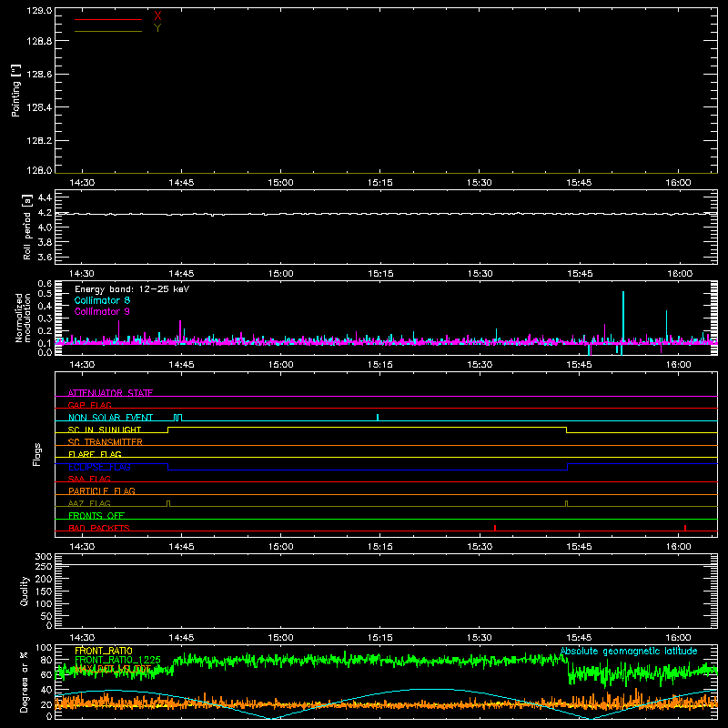The width and height of the screenshot is (728, 728).
Task: Click the 128.2 tick on Pointing axis
Action: tap(39, 140)
